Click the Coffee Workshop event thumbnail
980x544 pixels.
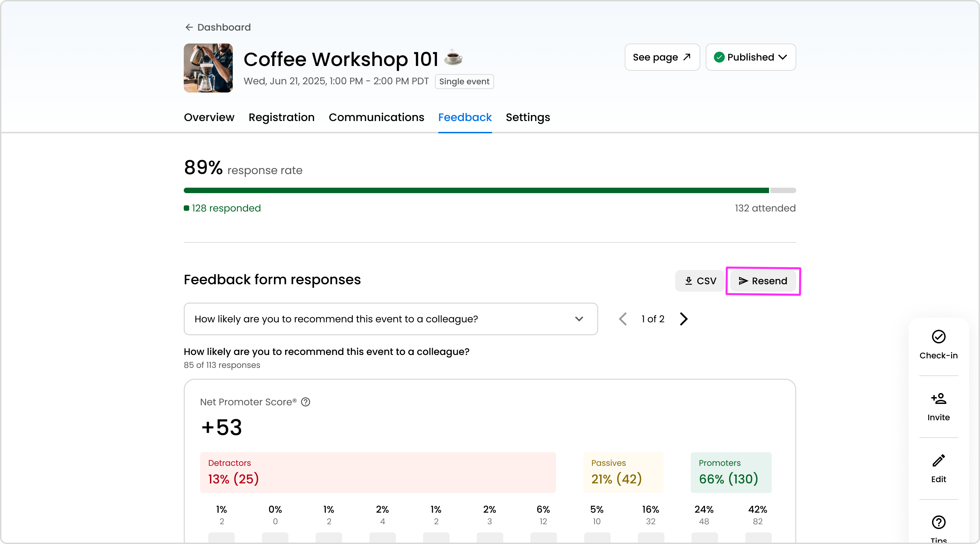coord(208,68)
